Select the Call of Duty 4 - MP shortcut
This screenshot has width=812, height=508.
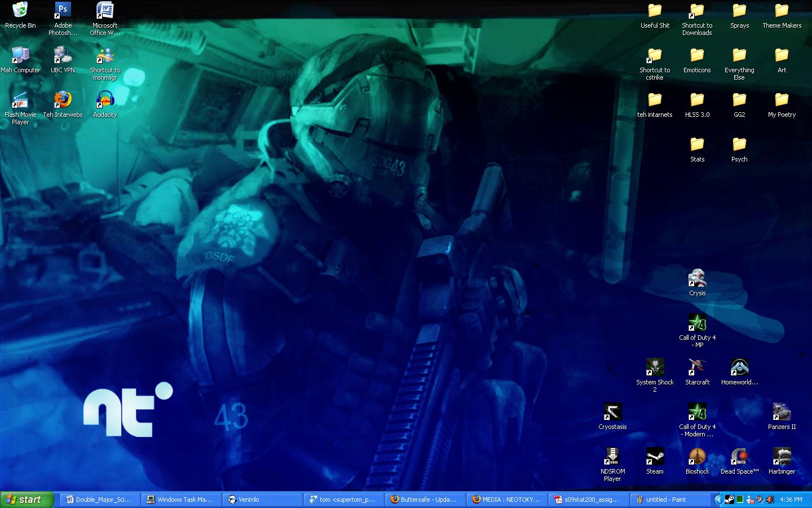[x=697, y=331]
